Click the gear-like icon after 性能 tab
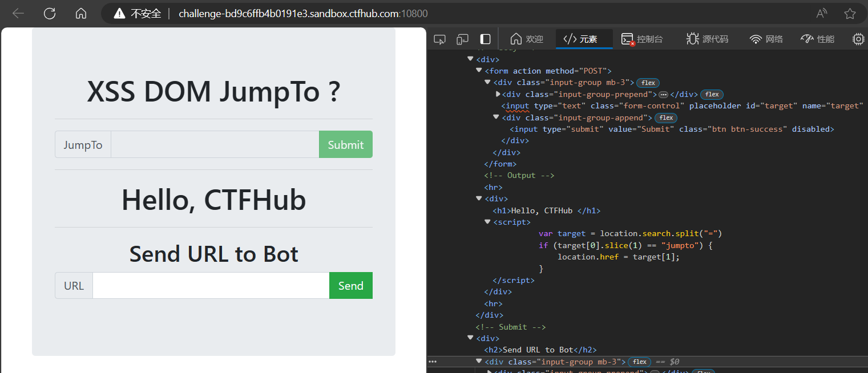The width and height of the screenshot is (868, 373). point(858,39)
